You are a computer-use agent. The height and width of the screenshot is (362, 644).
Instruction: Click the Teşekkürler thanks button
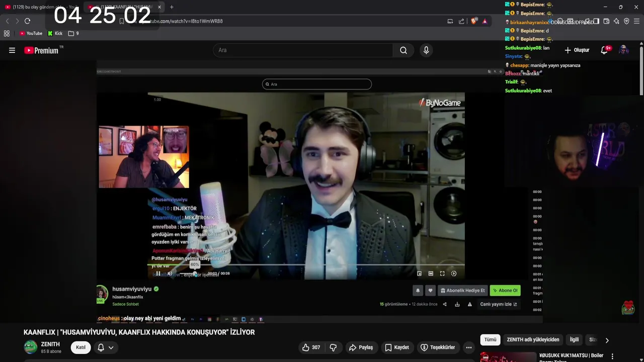point(438,347)
